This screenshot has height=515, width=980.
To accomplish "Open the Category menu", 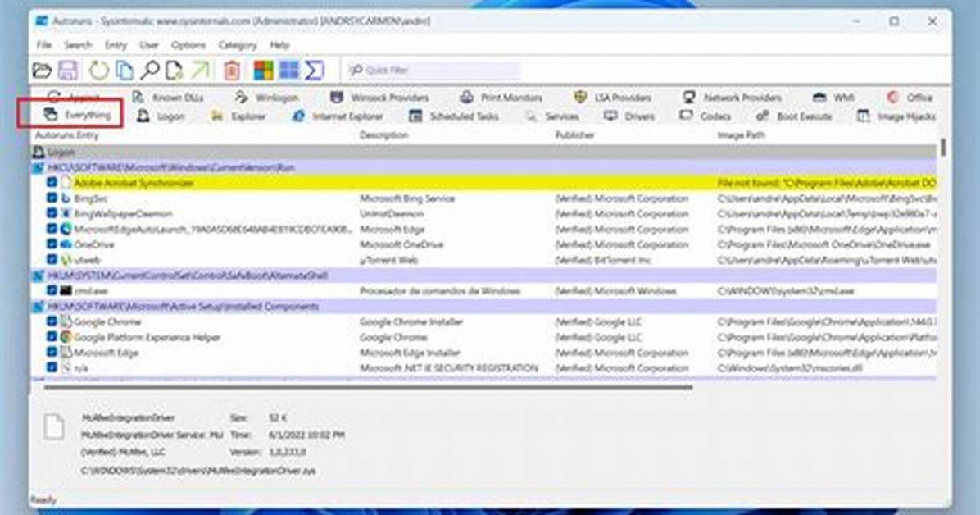I will click(238, 45).
